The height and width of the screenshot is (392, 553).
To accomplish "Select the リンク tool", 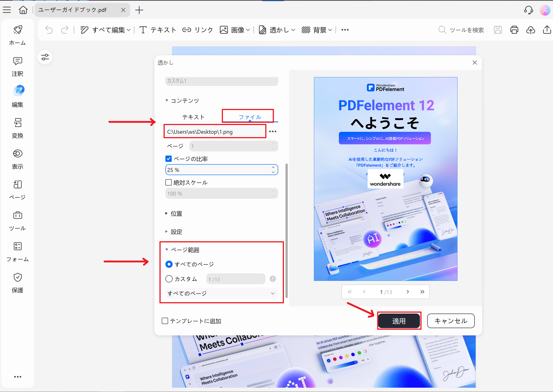I will click(197, 30).
